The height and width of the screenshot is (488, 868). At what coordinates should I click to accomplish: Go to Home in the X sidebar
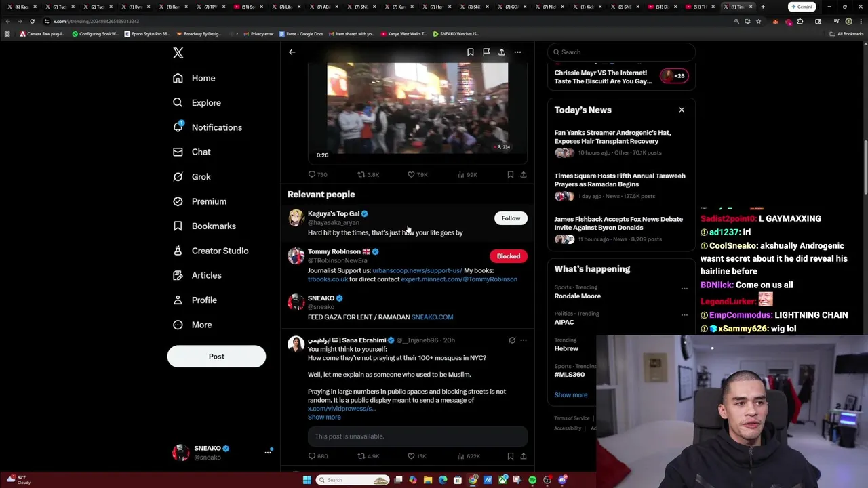pyautogui.click(x=194, y=78)
